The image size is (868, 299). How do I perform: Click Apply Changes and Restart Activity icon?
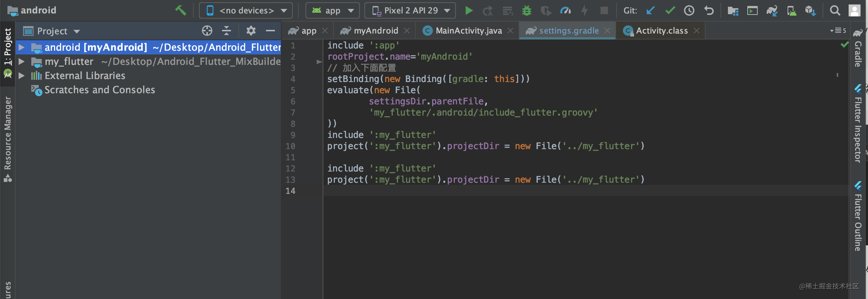[x=488, y=11]
